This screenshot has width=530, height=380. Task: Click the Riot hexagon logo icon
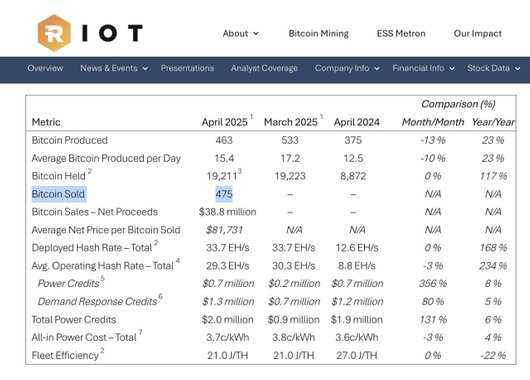pos(54,33)
